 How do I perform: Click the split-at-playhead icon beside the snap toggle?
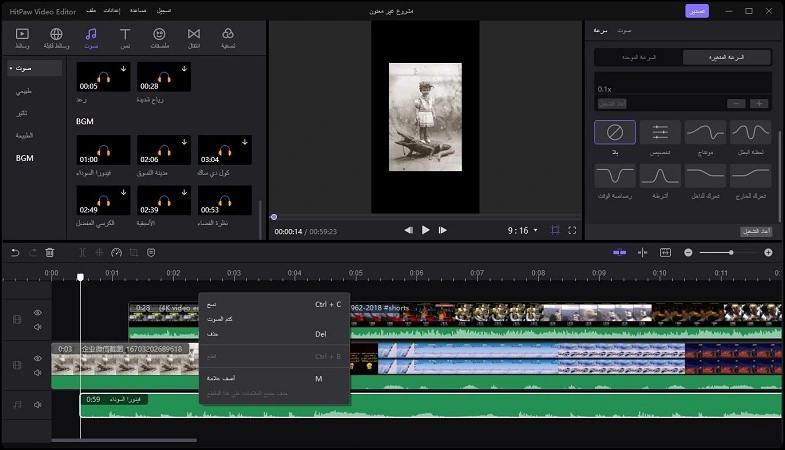click(x=642, y=253)
